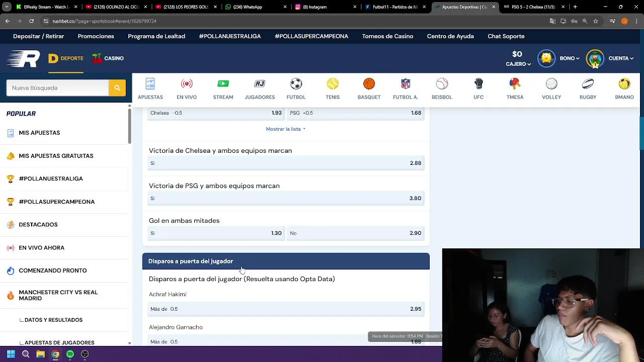The width and height of the screenshot is (644, 362).
Task: Open Chat Soporte
Action: [506, 36]
